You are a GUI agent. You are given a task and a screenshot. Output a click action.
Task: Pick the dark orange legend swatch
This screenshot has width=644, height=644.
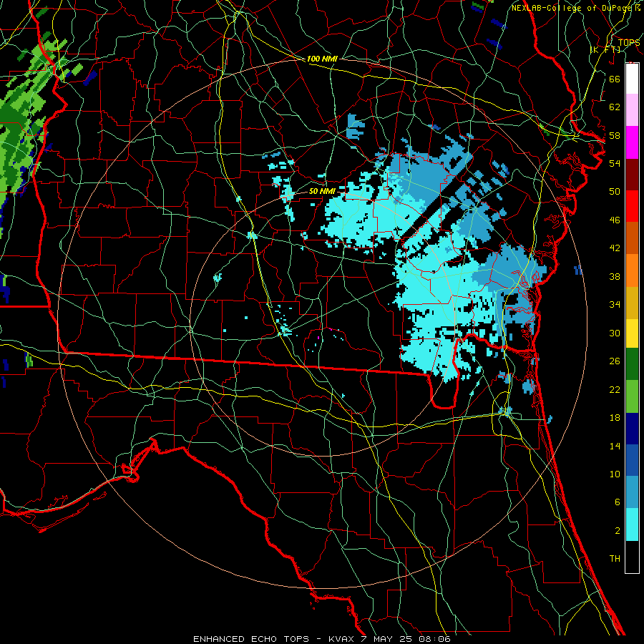pos(632,238)
